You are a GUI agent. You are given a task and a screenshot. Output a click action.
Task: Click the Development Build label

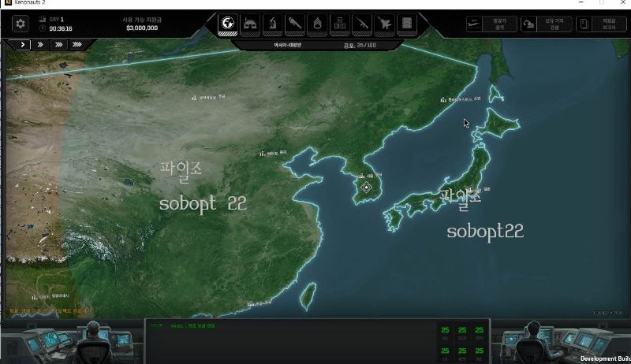[x=605, y=358]
